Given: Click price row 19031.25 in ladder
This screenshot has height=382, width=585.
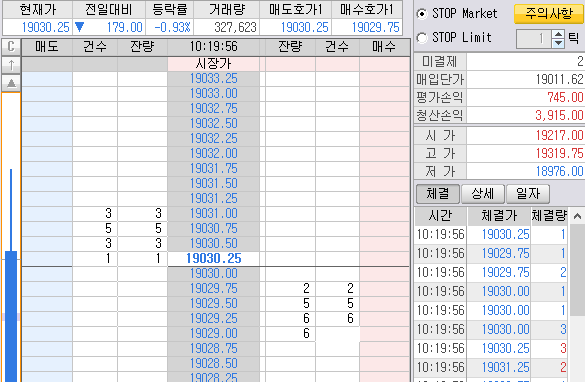Looking at the screenshot, I should click(213, 198).
